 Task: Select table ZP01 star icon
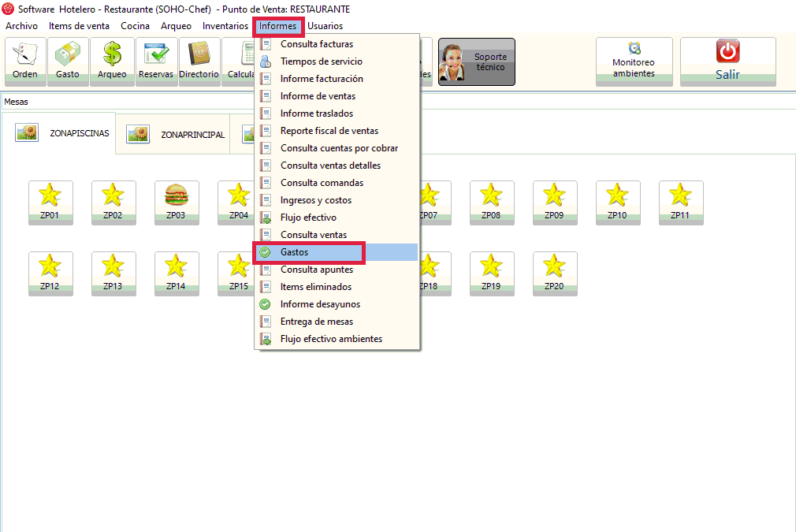50,203
